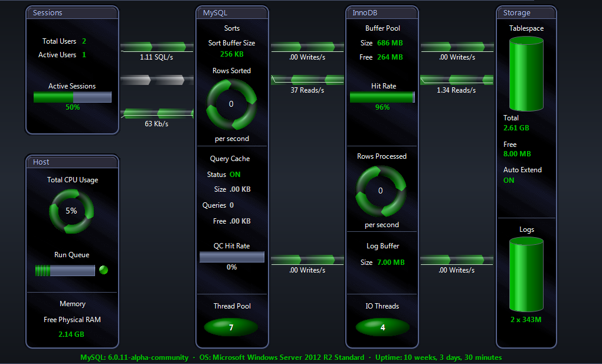Click the Log Buffer Size 7.00 MB value
The height and width of the screenshot is (364, 602).
point(391,263)
